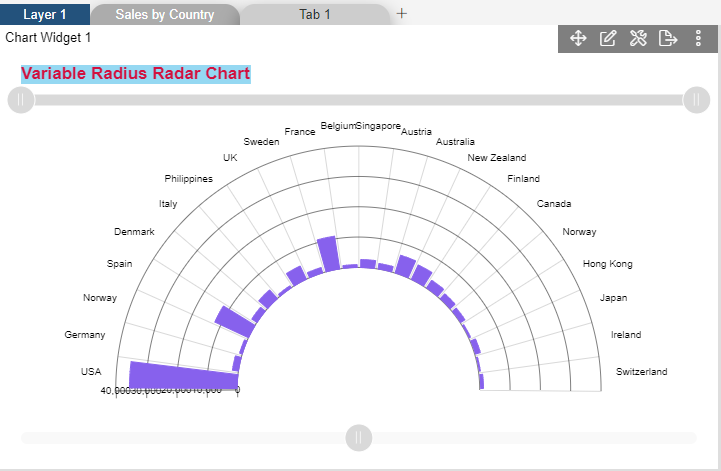
Task: Click the Spain axis label
Action: pyautogui.click(x=120, y=264)
